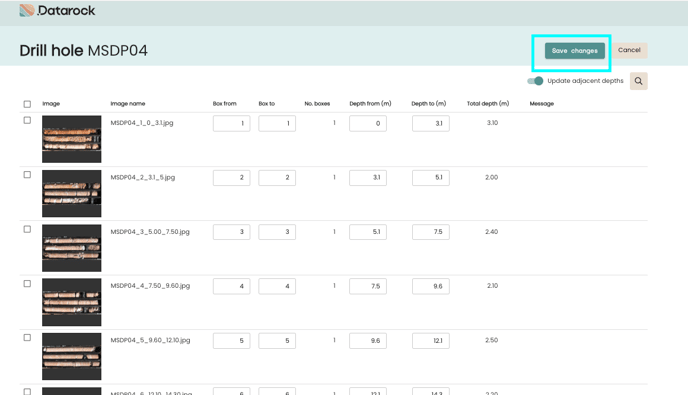This screenshot has height=395, width=688.
Task: Edit Depth from field showing 0
Action: coord(368,123)
